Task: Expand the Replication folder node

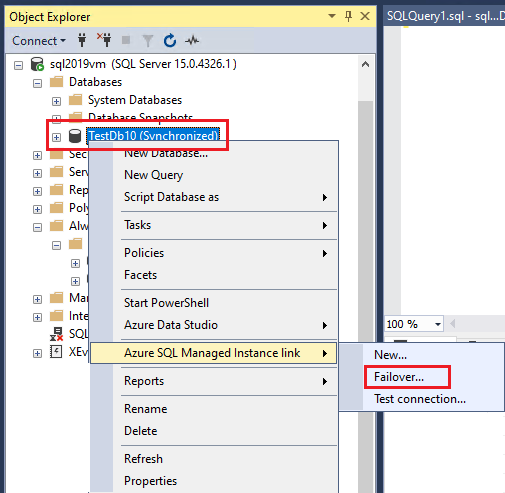Action: tap(37, 191)
